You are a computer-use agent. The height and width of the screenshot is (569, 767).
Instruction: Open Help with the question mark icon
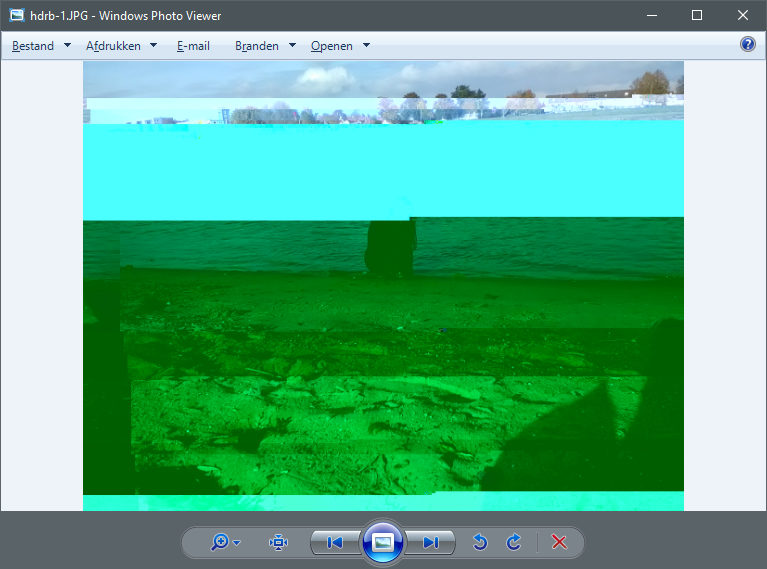click(x=747, y=45)
